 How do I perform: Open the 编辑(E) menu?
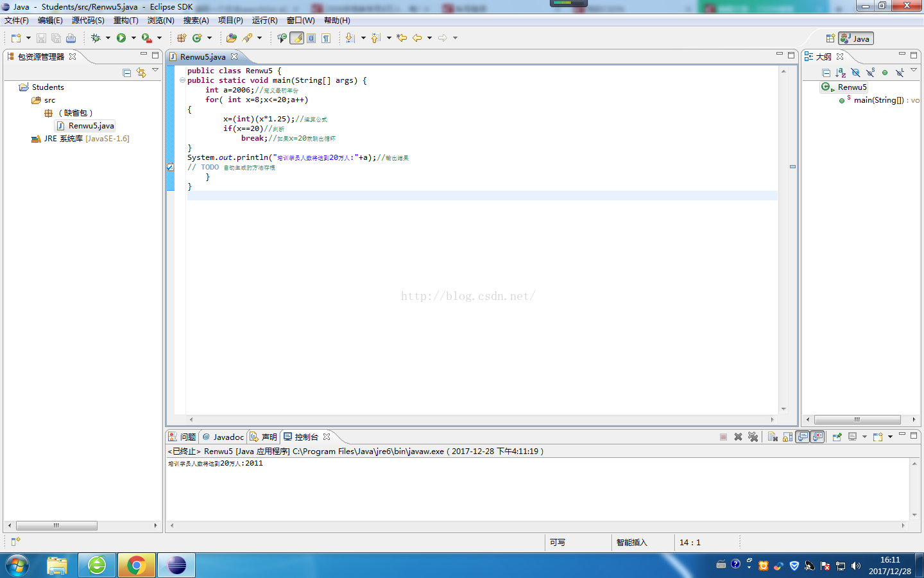(x=50, y=21)
